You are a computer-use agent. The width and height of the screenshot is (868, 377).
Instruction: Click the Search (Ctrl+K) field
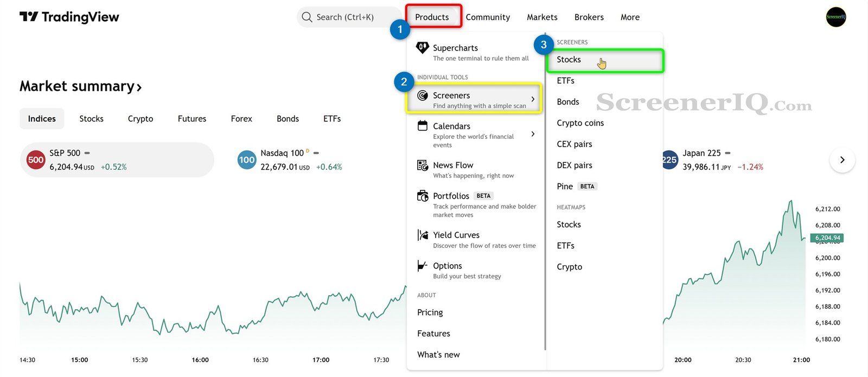coord(349,17)
